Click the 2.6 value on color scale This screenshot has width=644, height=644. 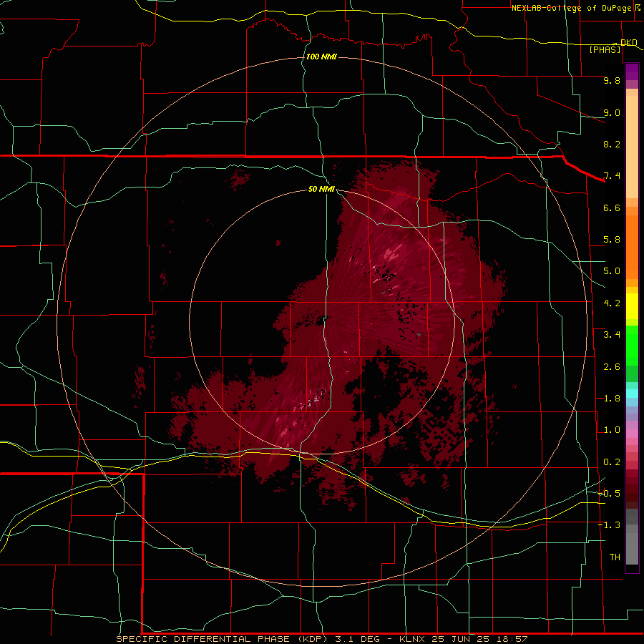(612, 367)
